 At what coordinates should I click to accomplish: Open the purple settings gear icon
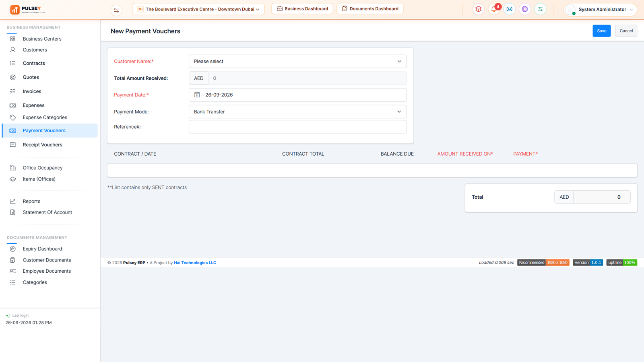[525, 9]
